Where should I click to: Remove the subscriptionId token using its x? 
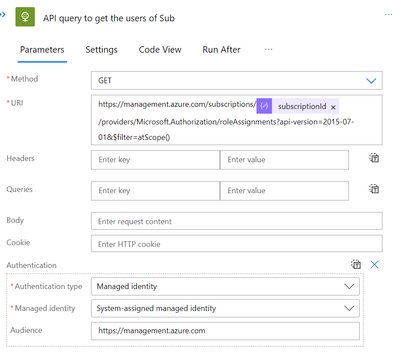pos(333,107)
